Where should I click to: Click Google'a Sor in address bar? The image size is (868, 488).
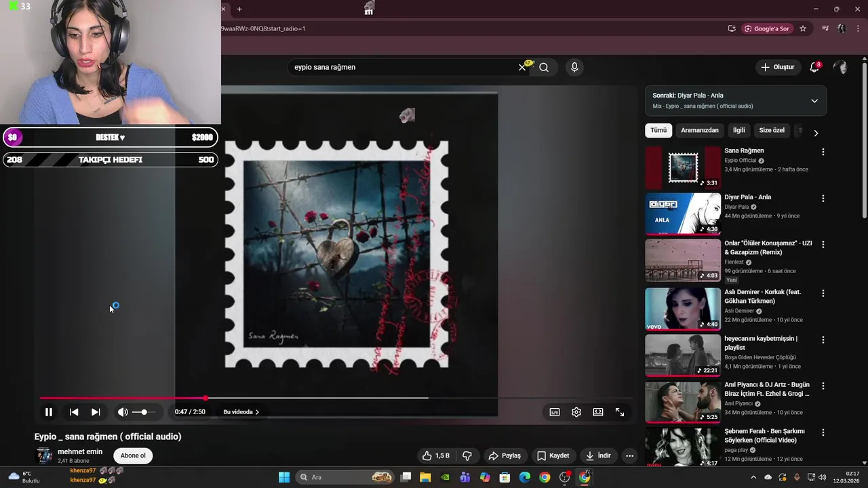tap(768, 28)
